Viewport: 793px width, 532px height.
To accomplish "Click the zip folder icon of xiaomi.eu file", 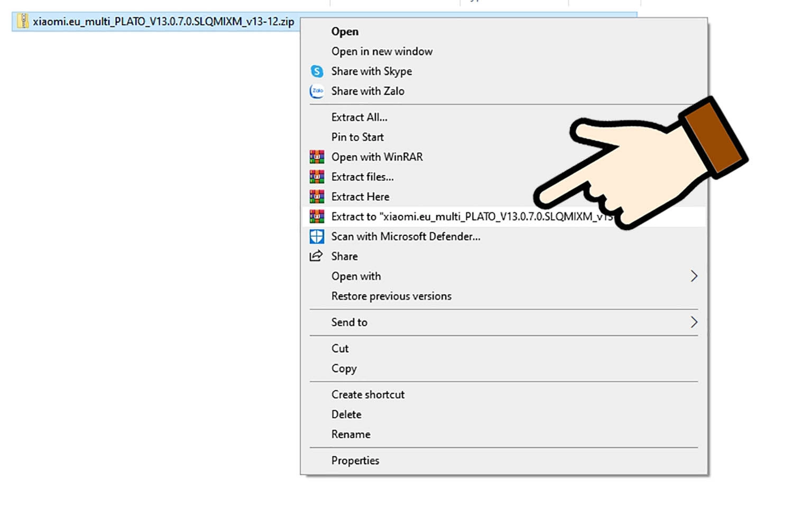I will [23, 21].
